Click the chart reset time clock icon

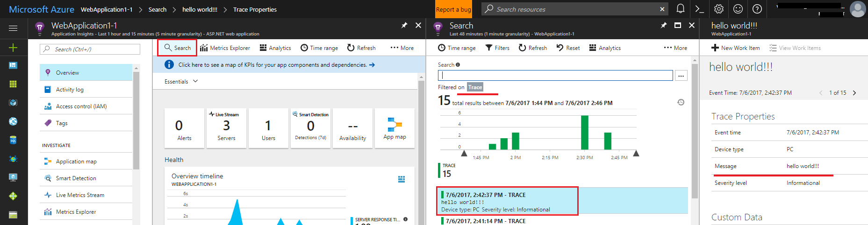tap(681, 102)
